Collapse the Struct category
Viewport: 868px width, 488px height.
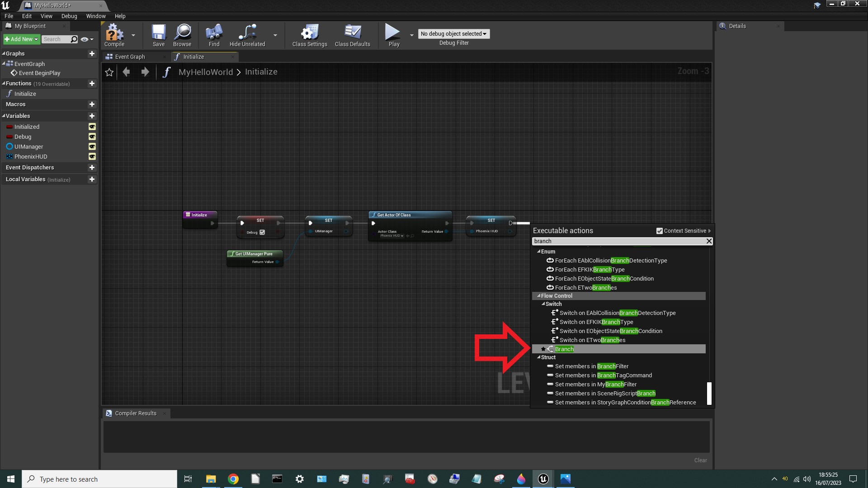point(538,357)
